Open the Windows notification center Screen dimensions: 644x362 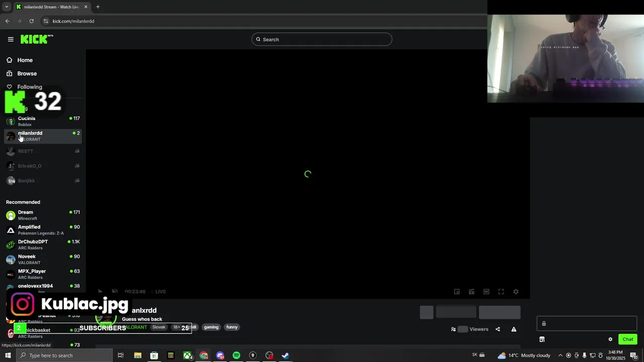pyautogui.click(x=633, y=355)
